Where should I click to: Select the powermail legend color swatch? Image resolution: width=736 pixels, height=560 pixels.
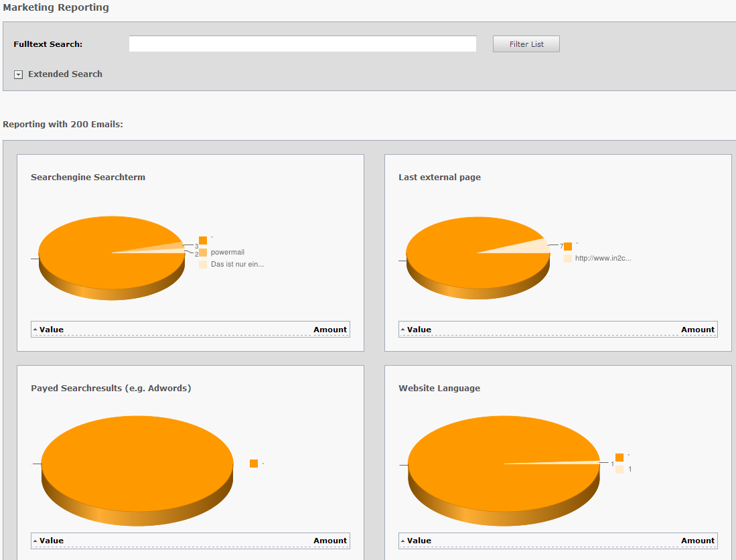pyautogui.click(x=203, y=253)
